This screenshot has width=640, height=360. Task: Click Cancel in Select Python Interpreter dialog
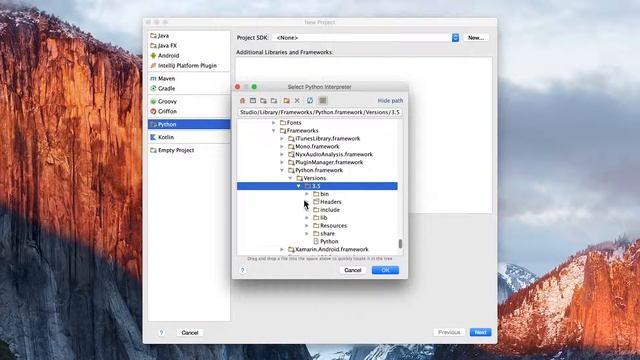353,270
